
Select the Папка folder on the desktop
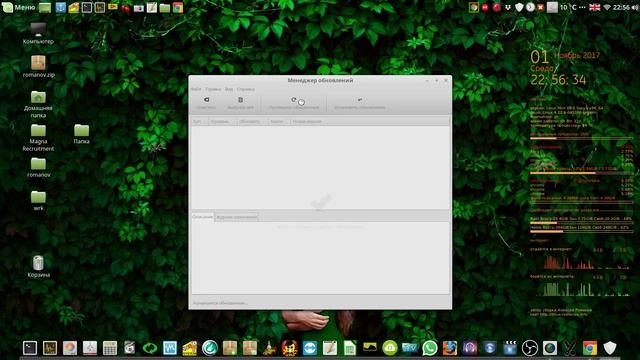click(81, 134)
